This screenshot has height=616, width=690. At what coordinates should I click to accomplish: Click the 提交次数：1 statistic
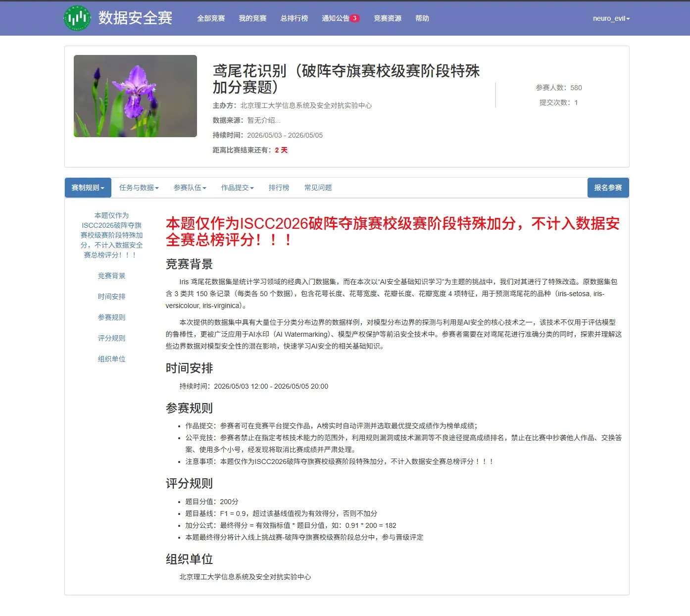click(x=559, y=103)
